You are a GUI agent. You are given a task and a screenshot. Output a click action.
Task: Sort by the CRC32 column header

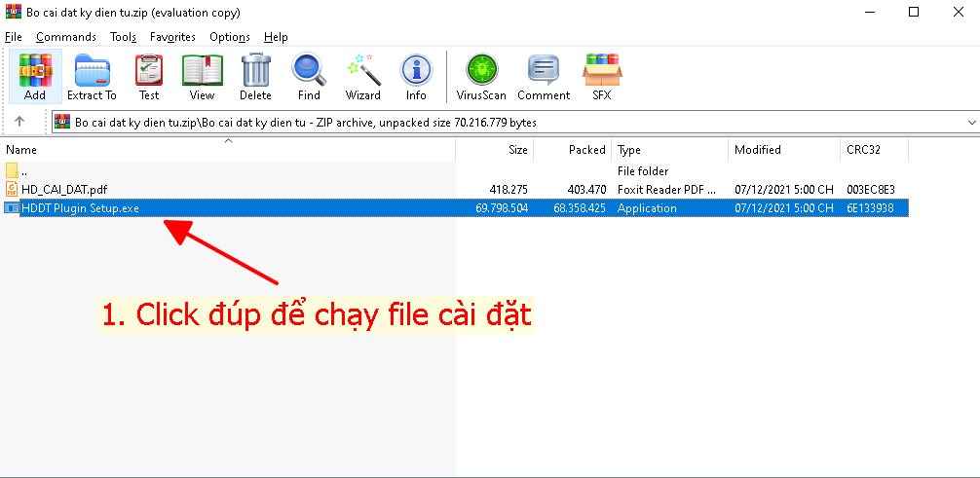(873, 150)
